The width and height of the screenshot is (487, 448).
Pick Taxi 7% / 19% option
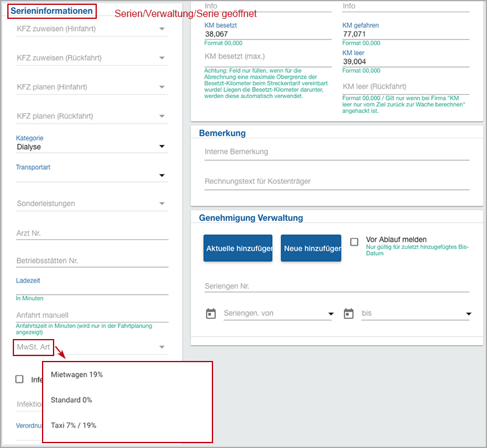[73, 425]
